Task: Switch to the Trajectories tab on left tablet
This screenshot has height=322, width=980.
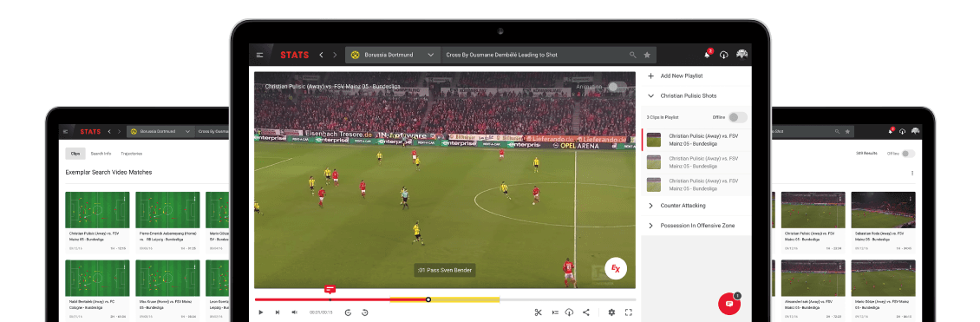Action: 131,153
